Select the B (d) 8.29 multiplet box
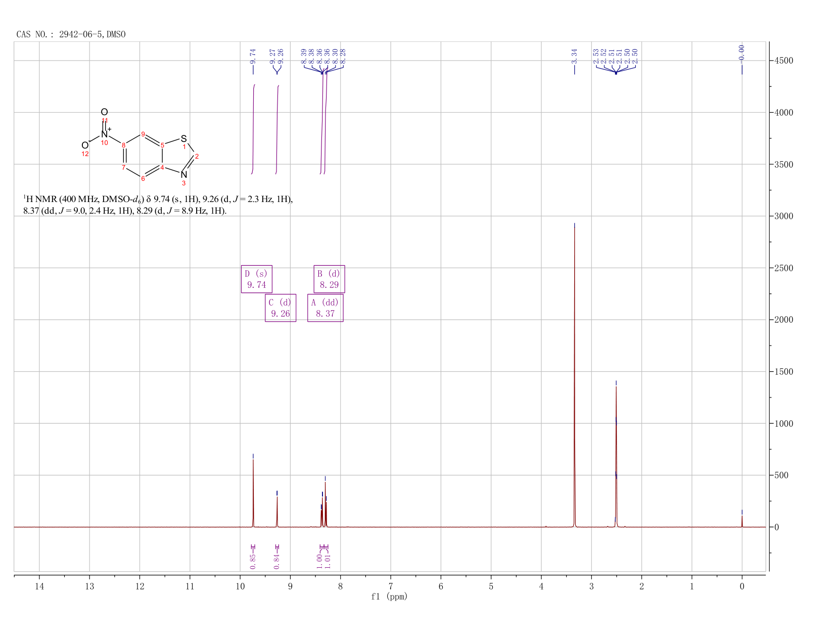 point(329,279)
